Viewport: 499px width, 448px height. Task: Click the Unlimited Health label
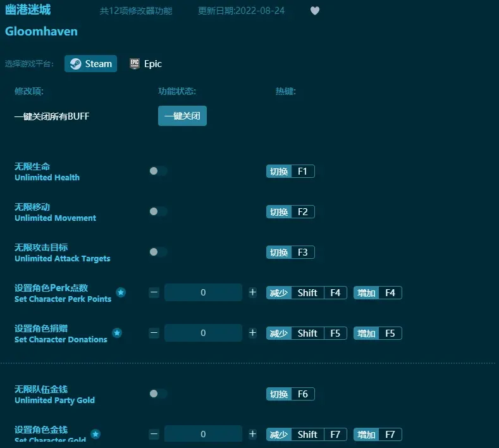tap(47, 177)
